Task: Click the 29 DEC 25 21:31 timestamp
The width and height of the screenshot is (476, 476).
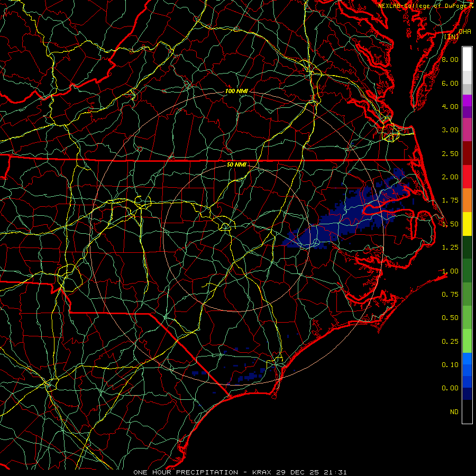Action: (x=312, y=472)
